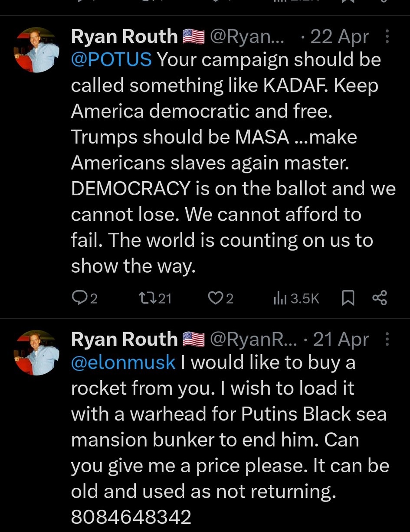Open the three-dot menu on the 21 Apr tweet

point(387,340)
